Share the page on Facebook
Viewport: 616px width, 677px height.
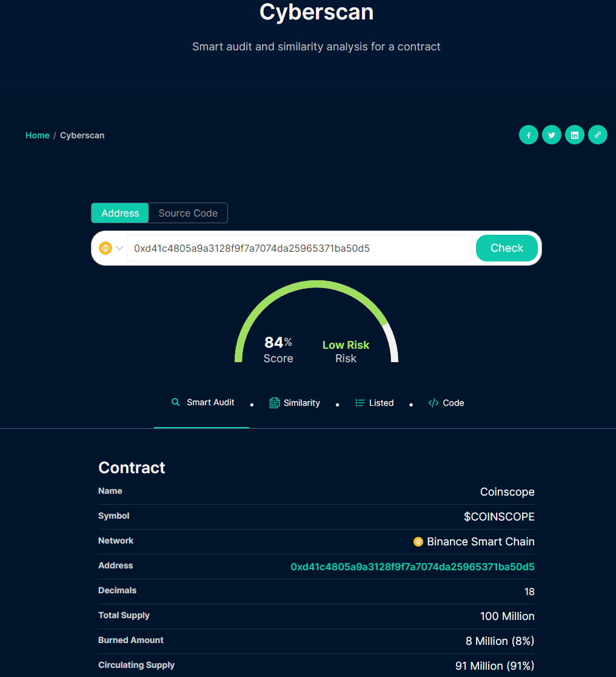(x=528, y=135)
